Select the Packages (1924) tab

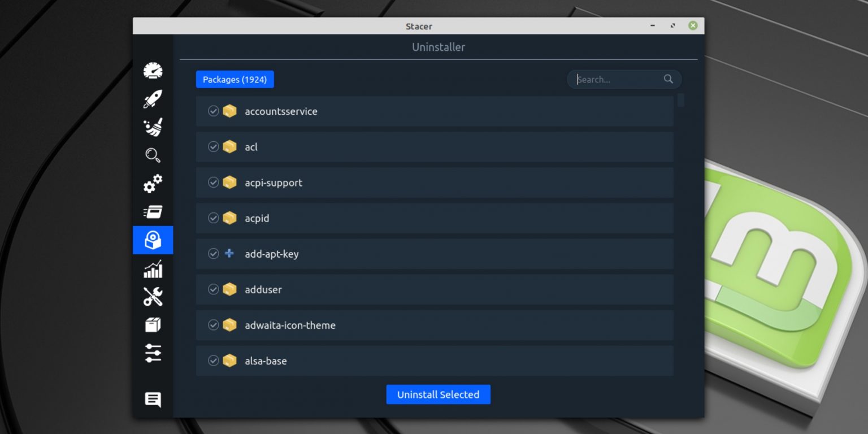(x=235, y=79)
